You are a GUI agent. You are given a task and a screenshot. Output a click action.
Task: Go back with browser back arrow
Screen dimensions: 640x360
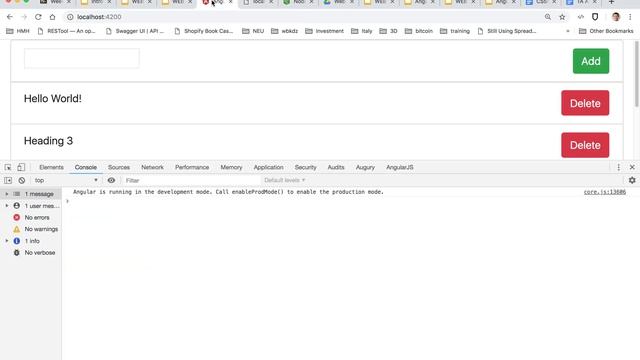pyautogui.click(x=10, y=17)
